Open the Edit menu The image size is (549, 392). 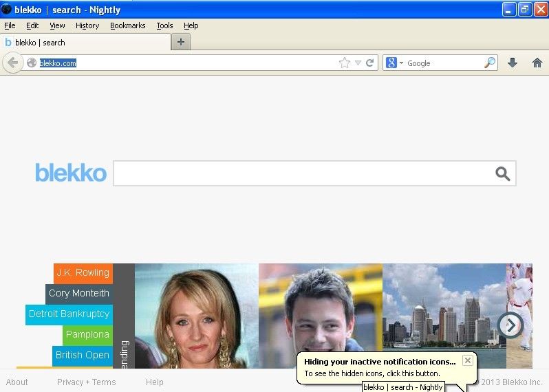(x=32, y=25)
